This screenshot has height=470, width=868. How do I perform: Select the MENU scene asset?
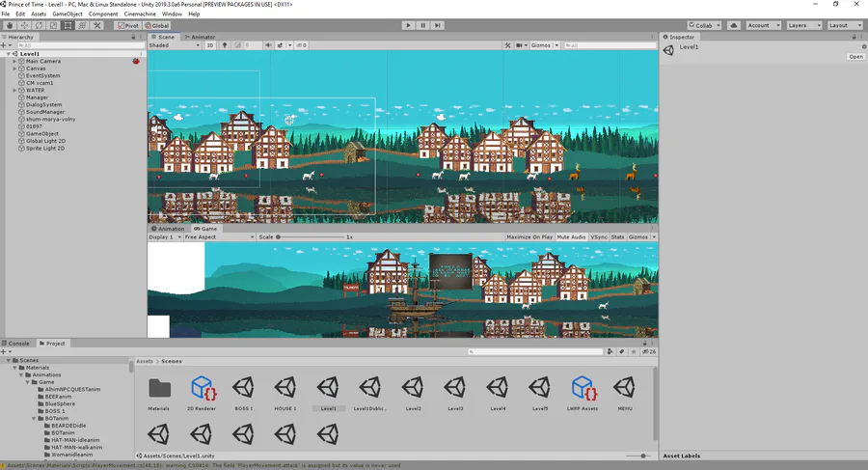coord(624,393)
